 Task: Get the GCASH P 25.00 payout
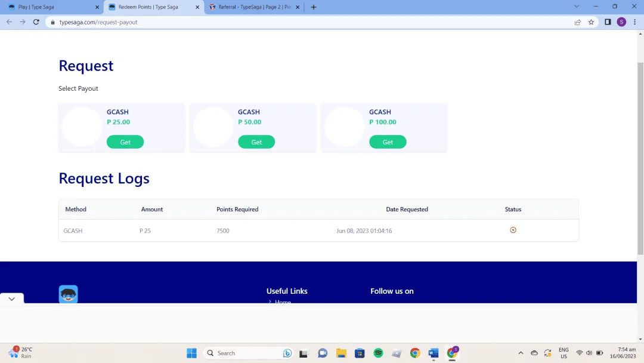click(125, 142)
